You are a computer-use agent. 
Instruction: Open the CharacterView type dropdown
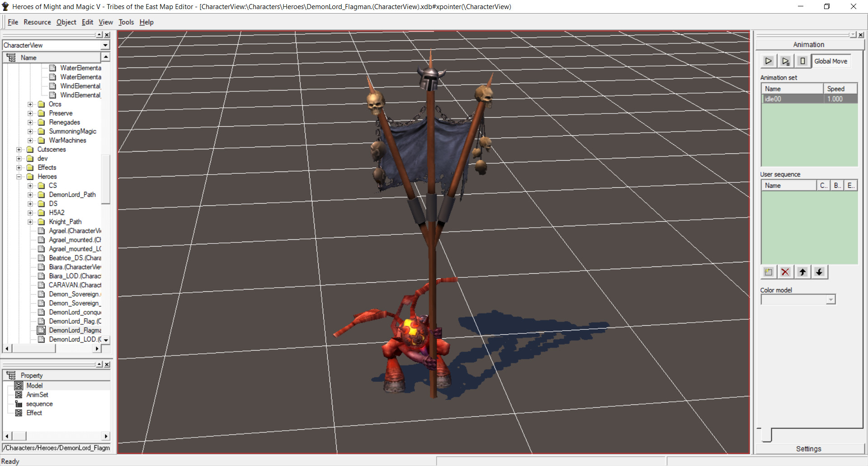coord(105,45)
